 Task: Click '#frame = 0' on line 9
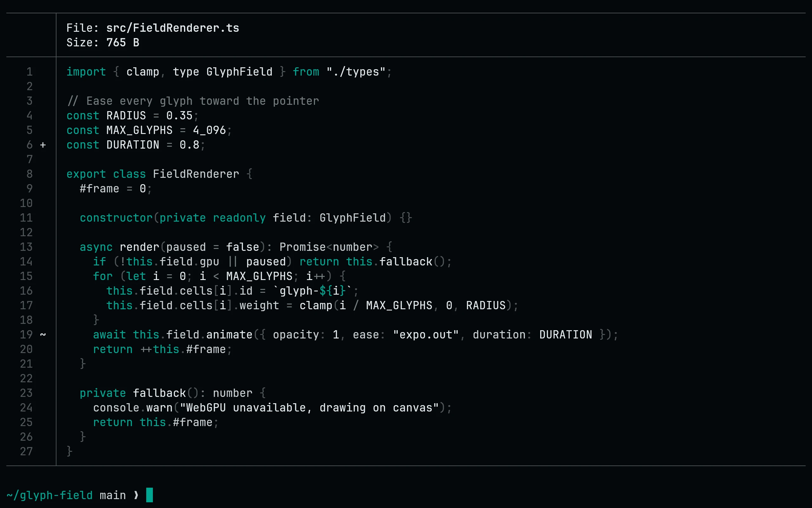113,189
